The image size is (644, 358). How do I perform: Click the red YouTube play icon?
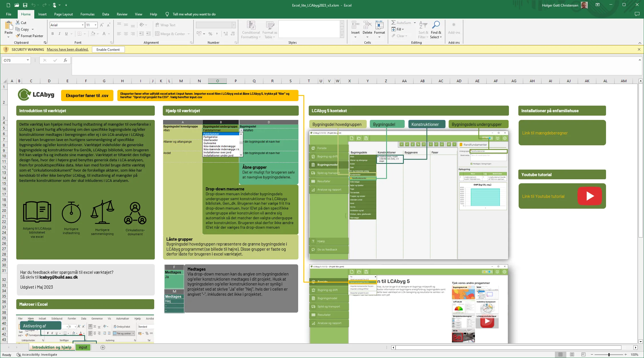pyautogui.click(x=590, y=196)
